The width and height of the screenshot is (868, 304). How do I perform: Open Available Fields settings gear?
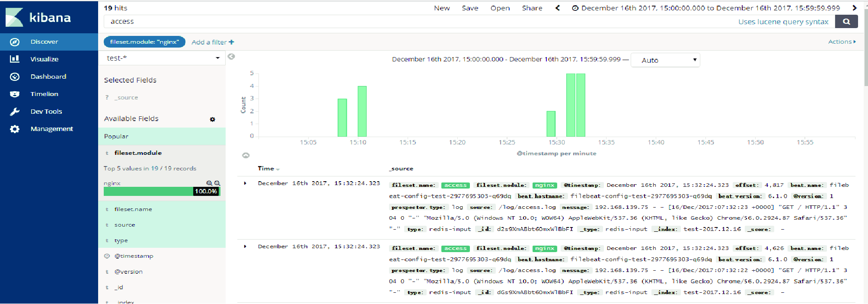coord(212,119)
